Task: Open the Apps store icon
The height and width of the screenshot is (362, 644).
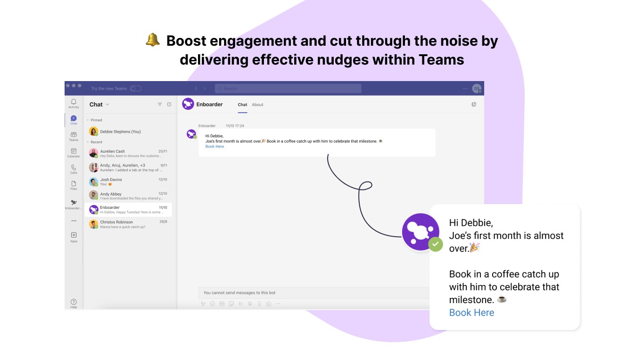Action: [74, 237]
